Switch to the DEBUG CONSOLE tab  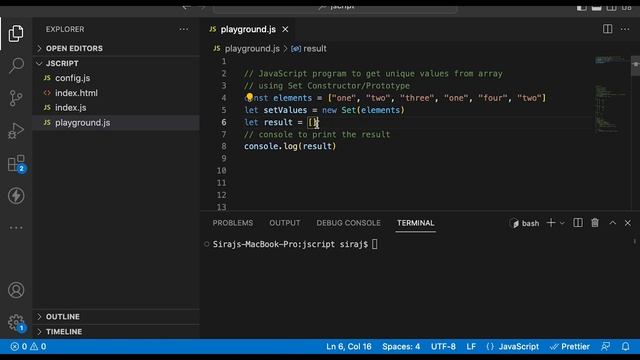tap(348, 223)
